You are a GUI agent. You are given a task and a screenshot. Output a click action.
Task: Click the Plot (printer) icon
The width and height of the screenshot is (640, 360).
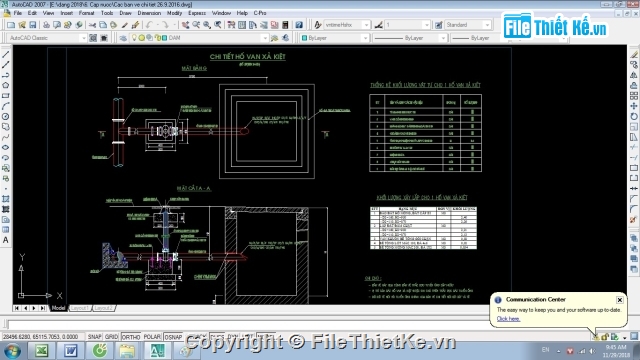click(46, 25)
